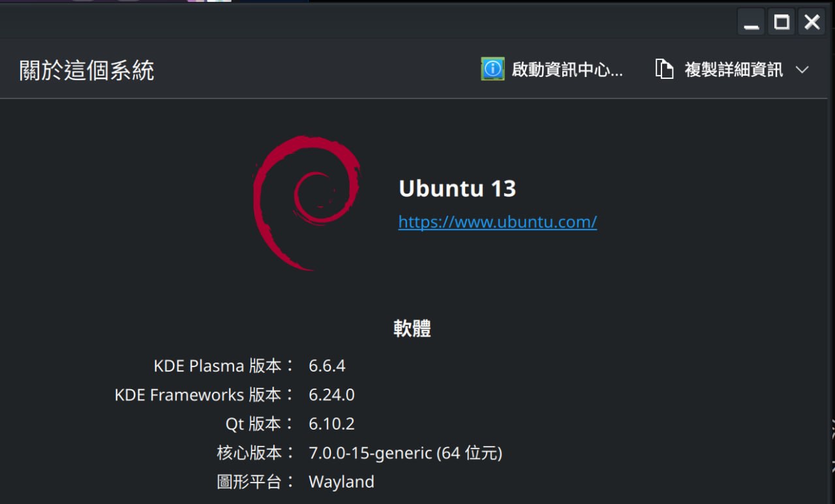Select the Ubuntu 13 heading
Viewport: 835px width, 504px height.
click(x=457, y=188)
